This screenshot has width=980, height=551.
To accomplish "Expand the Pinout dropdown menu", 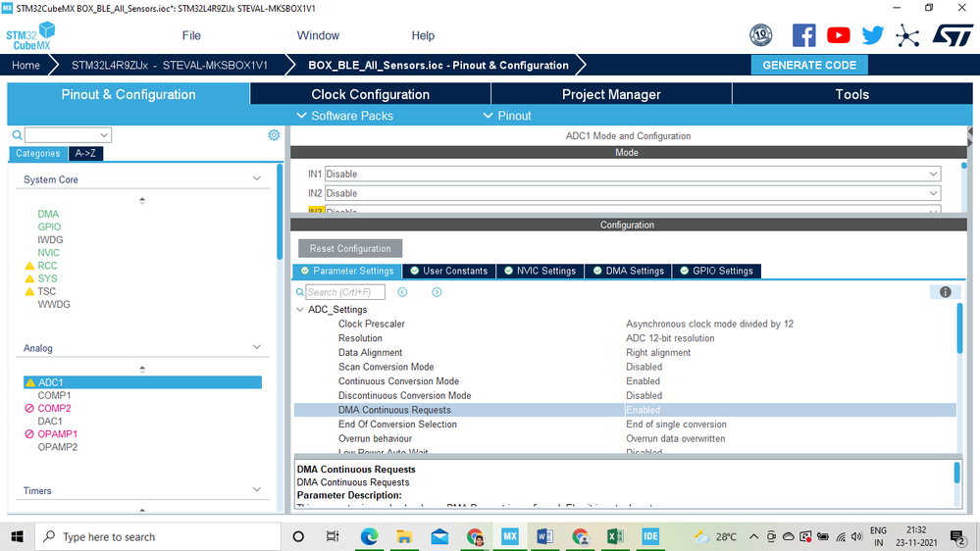I will click(507, 116).
